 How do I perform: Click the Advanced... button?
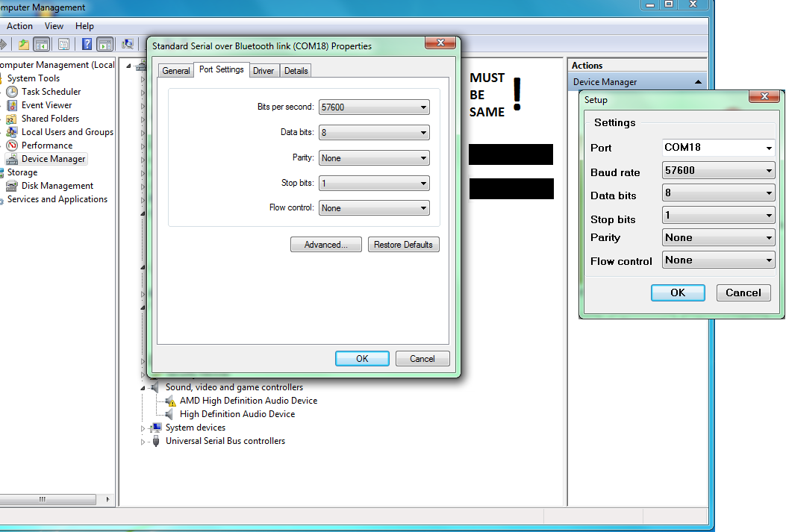[326, 245]
